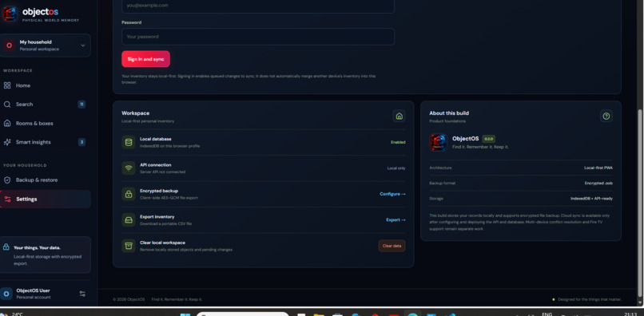The height and width of the screenshot is (316, 644).
Task: Click 'IndexedDB on this browser profile' description
Action: pyautogui.click(x=169, y=146)
